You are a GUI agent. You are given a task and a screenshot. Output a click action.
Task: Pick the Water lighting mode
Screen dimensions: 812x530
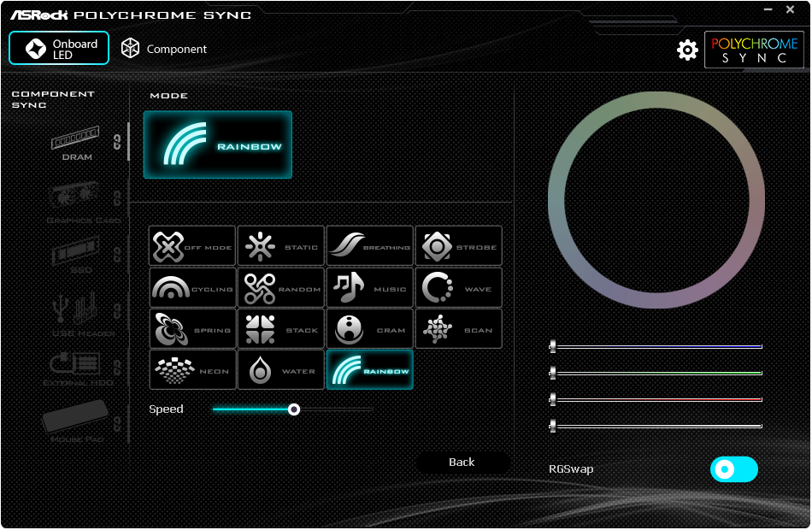click(x=280, y=370)
